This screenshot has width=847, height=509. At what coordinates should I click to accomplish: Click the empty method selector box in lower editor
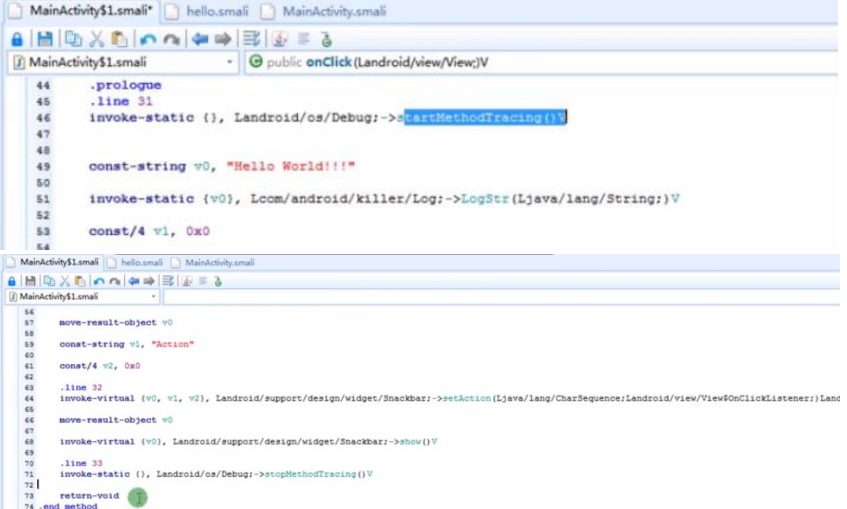coord(501,297)
